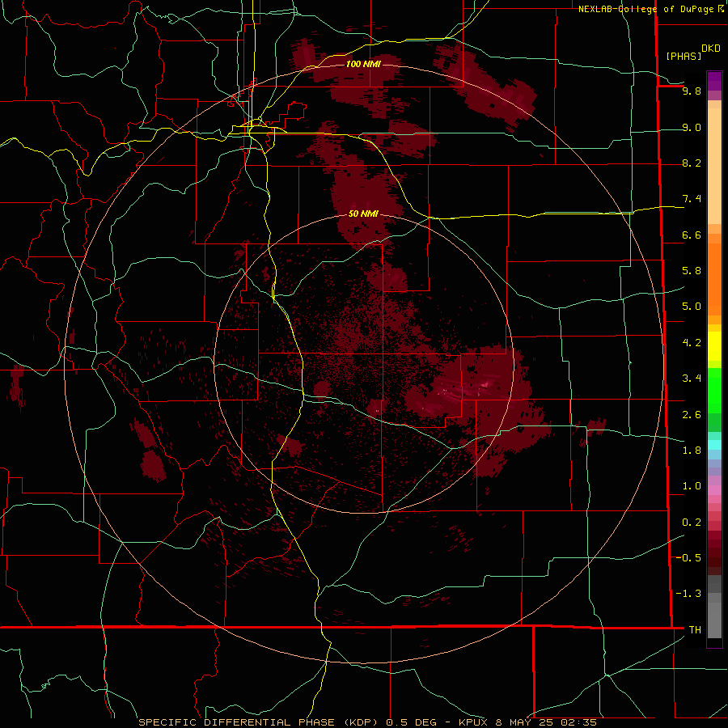Click the 9.8 legend value
The width and height of the screenshot is (728, 728).
pyautogui.click(x=692, y=91)
